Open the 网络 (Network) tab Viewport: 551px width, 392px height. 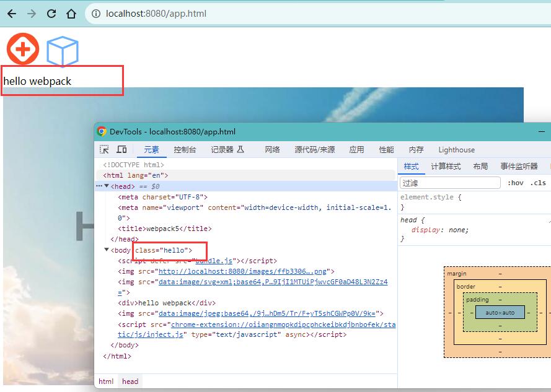pos(272,150)
